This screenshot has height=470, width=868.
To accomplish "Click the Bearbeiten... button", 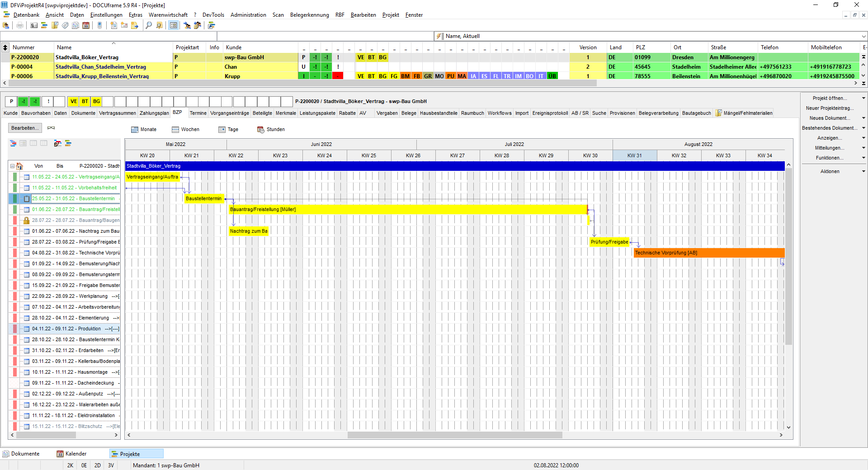I will coord(25,128).
